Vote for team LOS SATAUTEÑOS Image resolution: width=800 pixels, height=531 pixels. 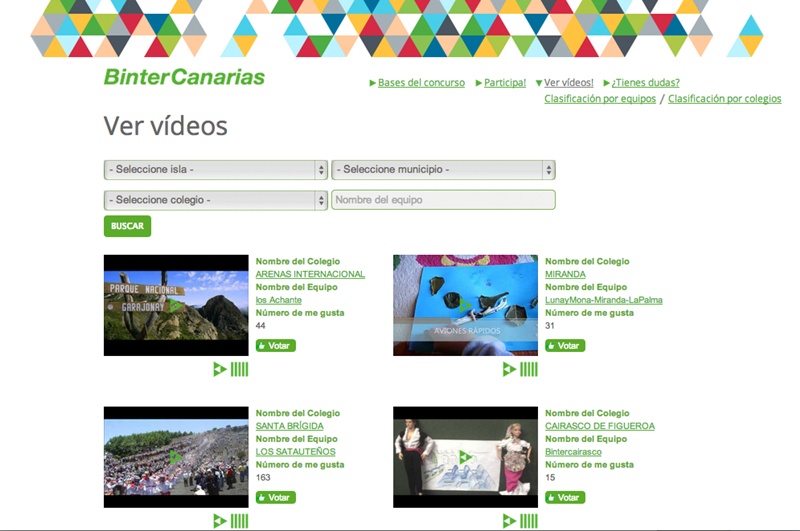(275, 497)
